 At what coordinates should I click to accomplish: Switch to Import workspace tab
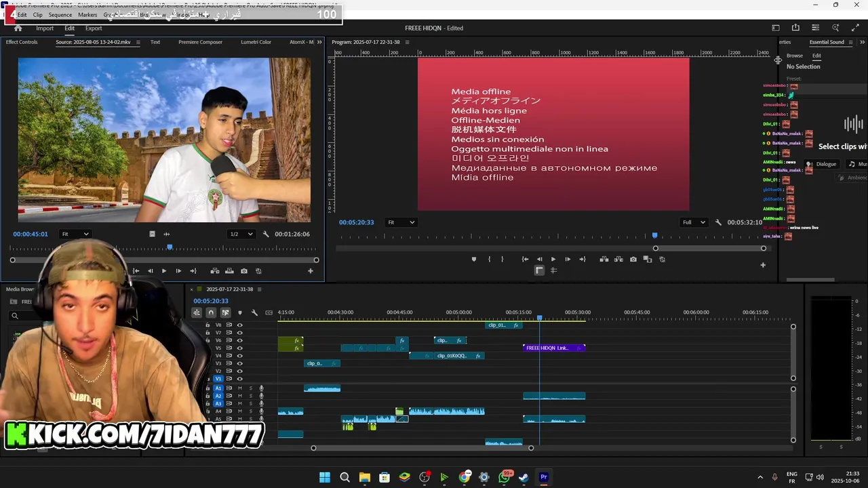(45, 28)
